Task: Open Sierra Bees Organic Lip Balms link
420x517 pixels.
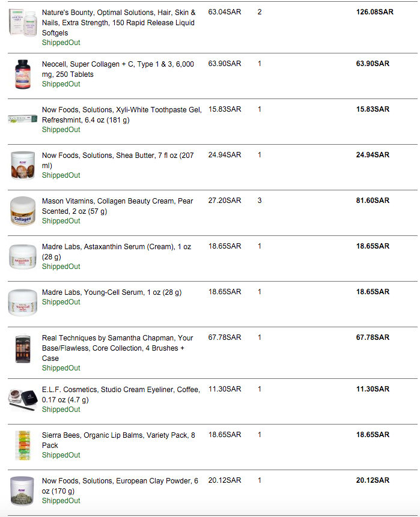Action: 118,440
